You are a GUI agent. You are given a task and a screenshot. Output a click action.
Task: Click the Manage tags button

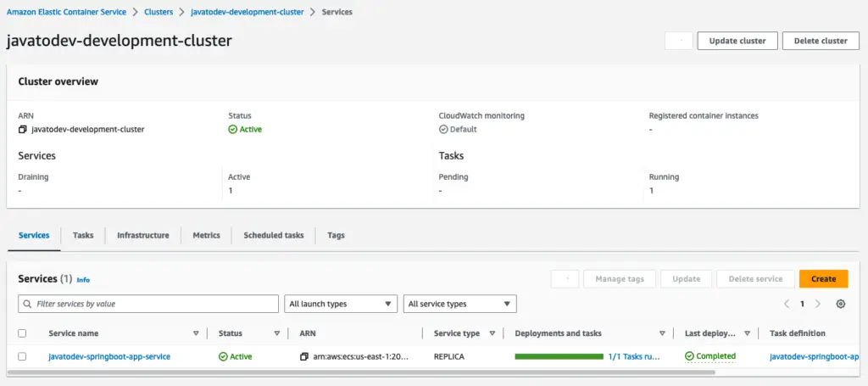[620, 279]
